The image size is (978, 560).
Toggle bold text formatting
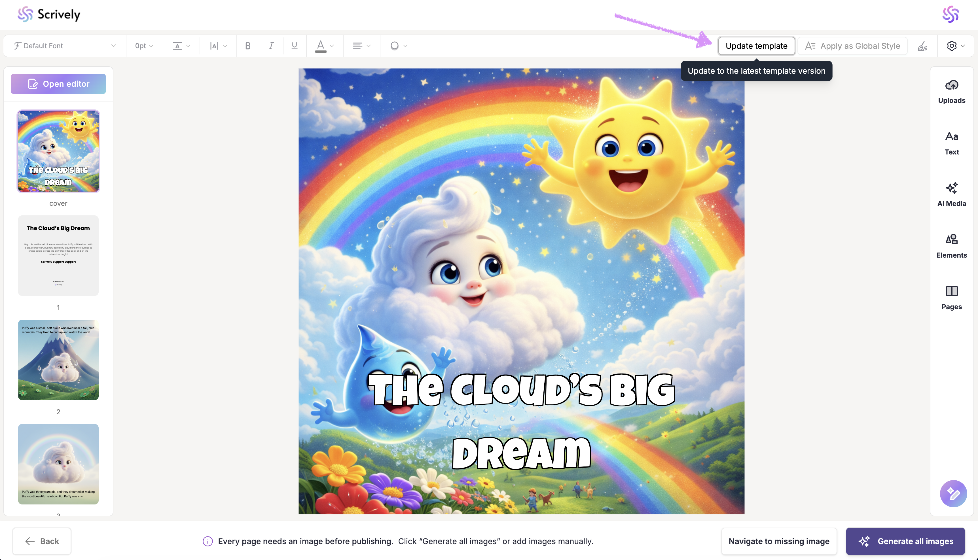[248, 46]
